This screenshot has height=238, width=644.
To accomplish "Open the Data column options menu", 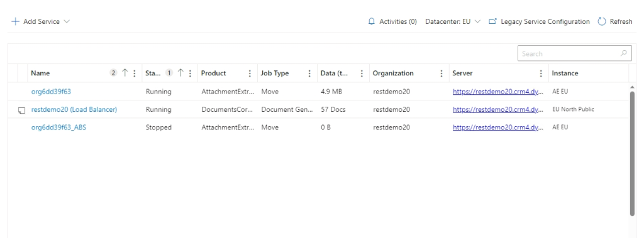I will 362,73.
